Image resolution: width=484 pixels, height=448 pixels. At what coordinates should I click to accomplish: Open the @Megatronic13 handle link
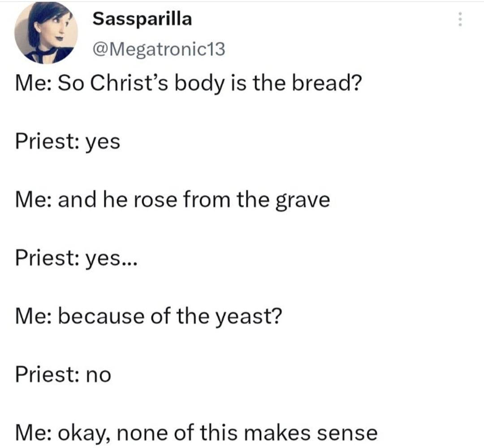(x=159, y=49)
